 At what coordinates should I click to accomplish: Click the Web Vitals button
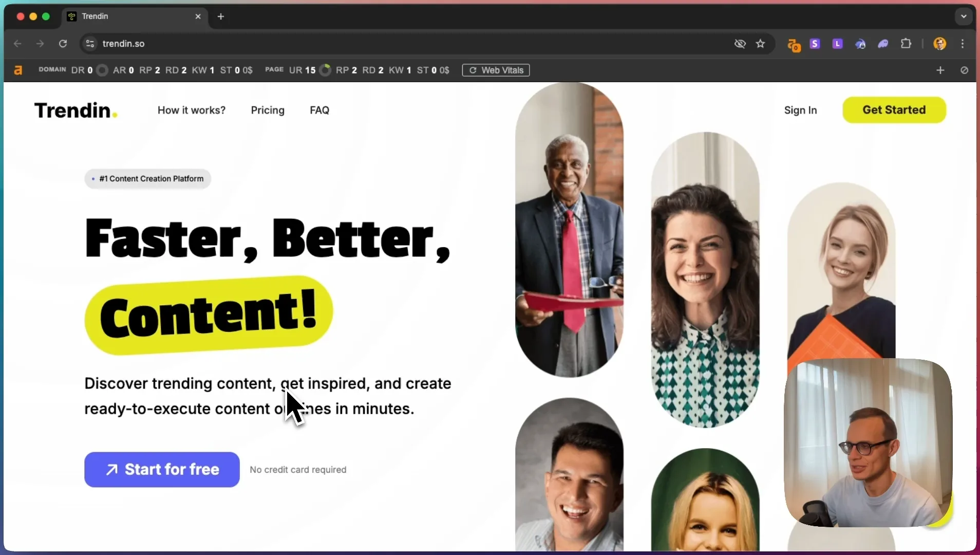(x=496, y=70)
